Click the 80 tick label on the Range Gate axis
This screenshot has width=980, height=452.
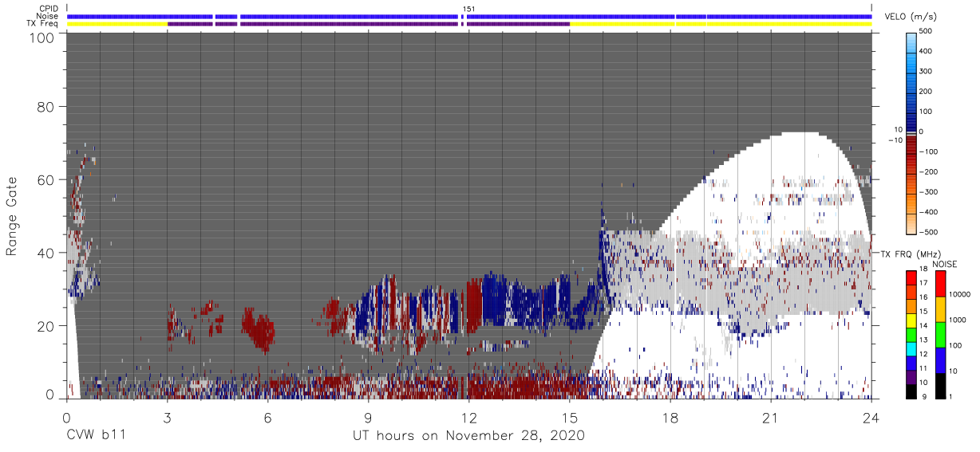[46, 107]
